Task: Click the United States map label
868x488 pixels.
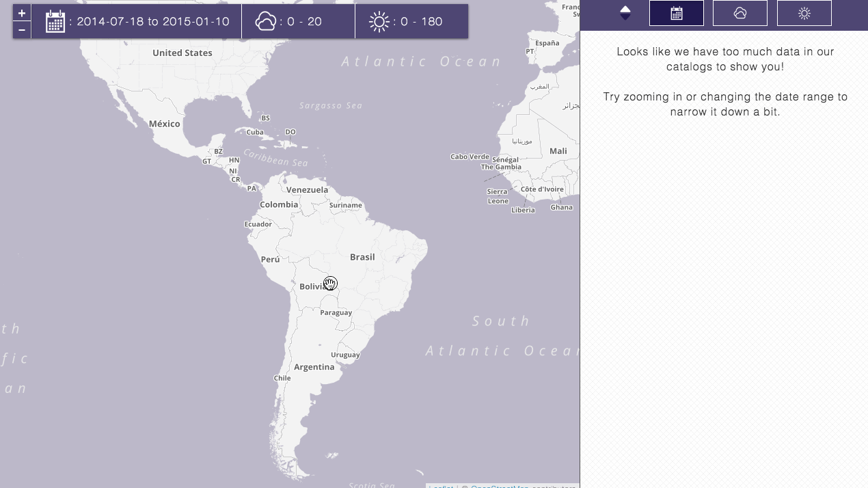Action: point(182,53)
